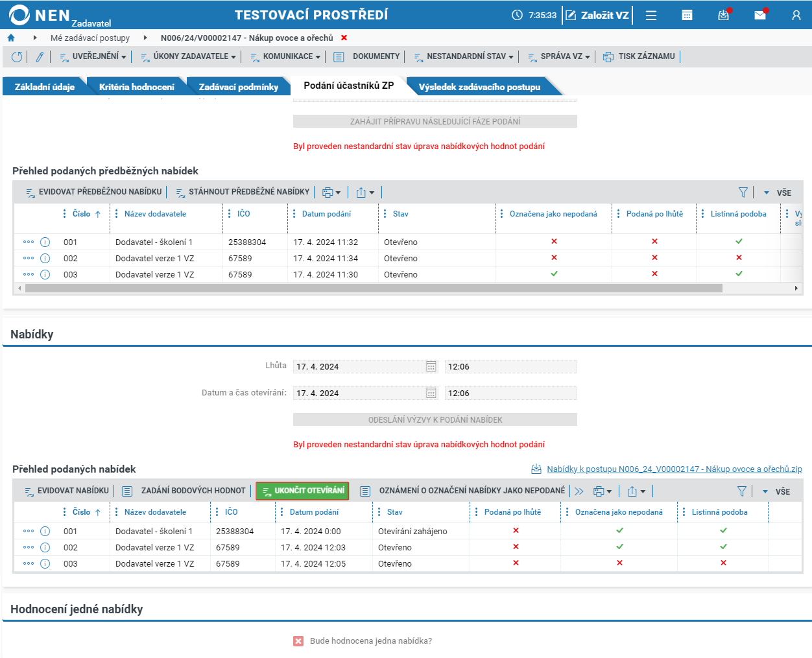Click the Založit VZ button

(x=597, y=15)
